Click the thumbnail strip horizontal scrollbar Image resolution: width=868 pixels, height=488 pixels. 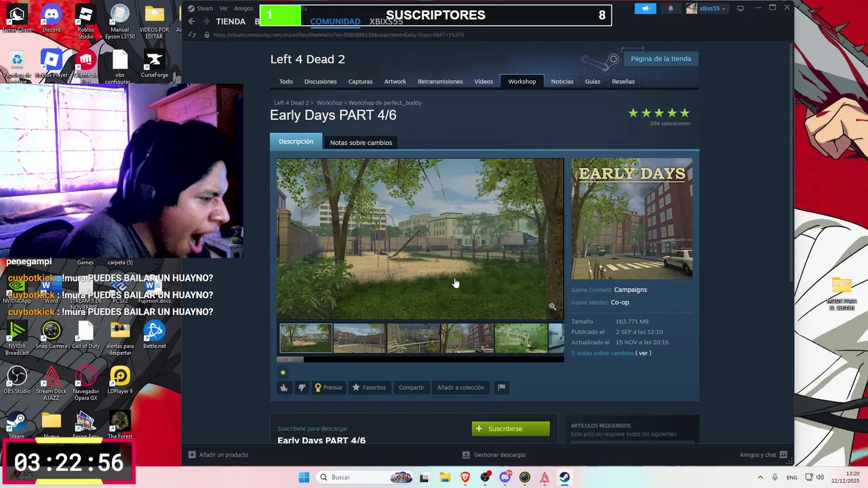pyautogui.click(x=420, y=359)
